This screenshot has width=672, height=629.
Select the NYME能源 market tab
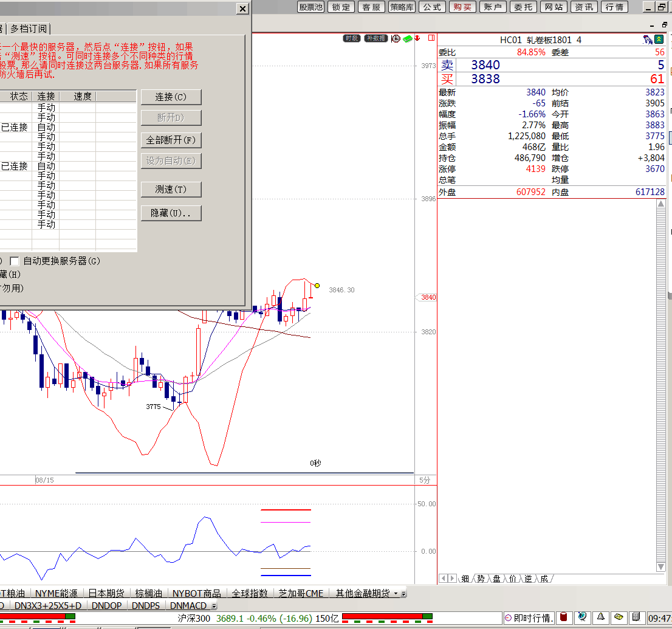click(57, 593)
